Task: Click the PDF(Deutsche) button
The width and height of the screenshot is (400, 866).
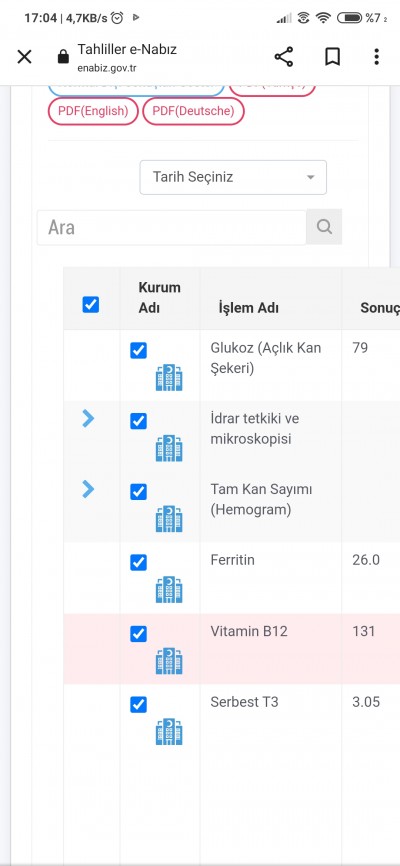Action: pos(193,111)
